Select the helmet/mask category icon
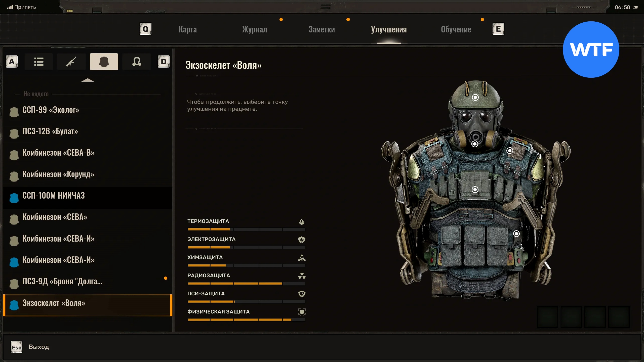 (x=136, y=62)
